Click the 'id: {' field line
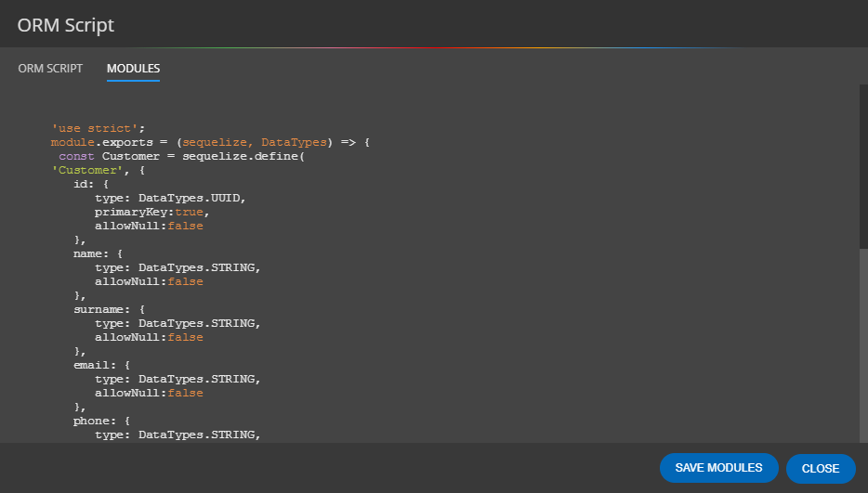This screenshot has height=493, width=868. click(x=91, y=184)
